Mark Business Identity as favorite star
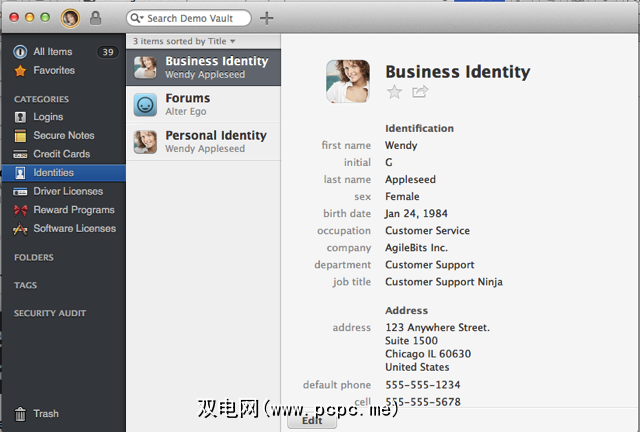This screenshot has width=640, height=432. click(x=394, y=92)
